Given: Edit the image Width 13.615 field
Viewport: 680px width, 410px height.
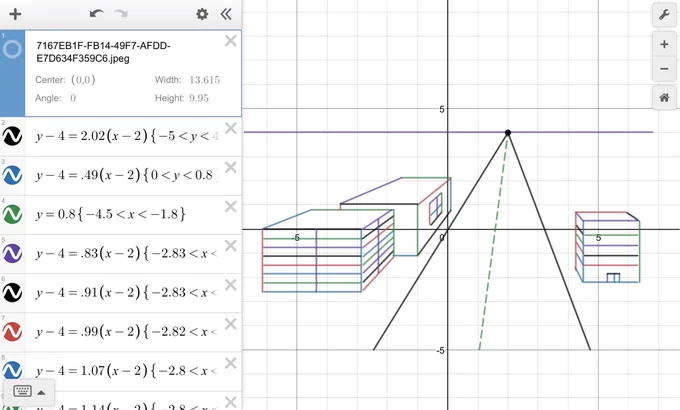Looking at the screenshot, I should [204, 80].
